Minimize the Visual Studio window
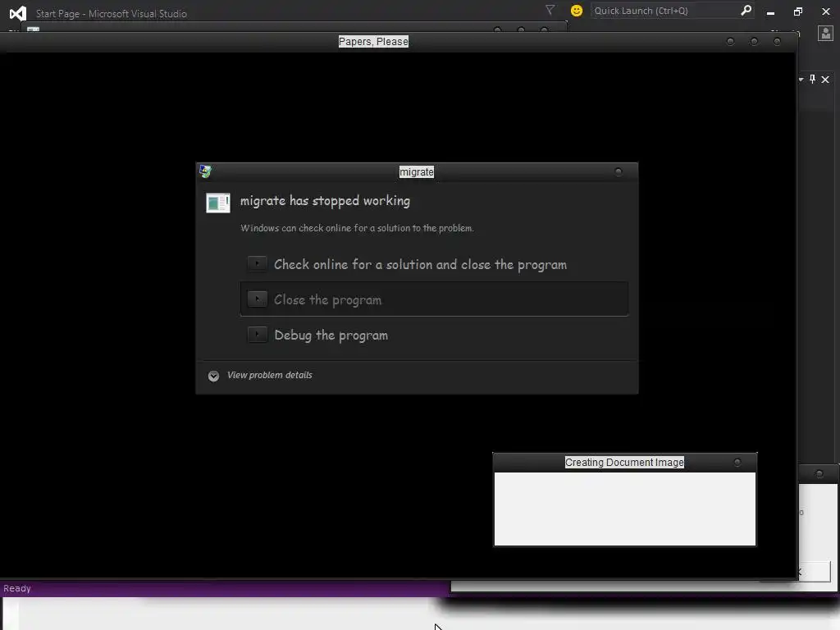Screen dimensions: 840x630 [770, 11]
